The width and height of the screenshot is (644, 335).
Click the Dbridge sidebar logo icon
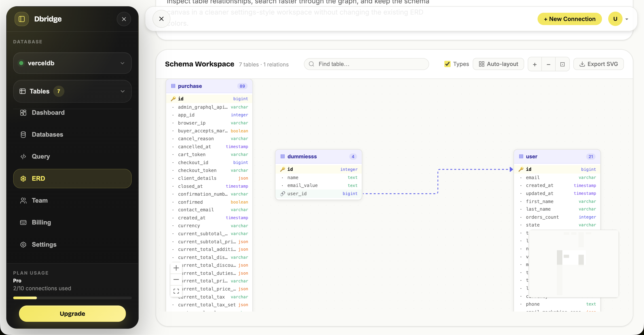[22, 19]
